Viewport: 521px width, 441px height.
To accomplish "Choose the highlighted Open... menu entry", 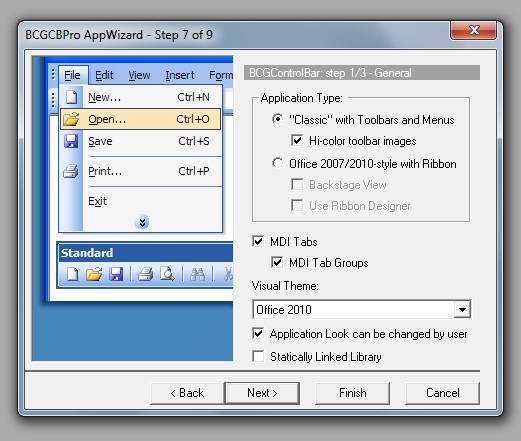I will click(141, 119).
